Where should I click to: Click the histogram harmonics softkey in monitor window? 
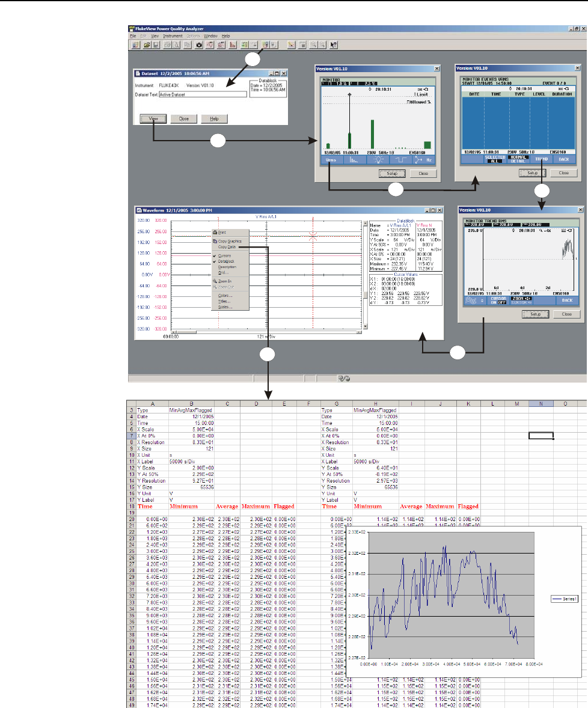(x=355, y=160)
